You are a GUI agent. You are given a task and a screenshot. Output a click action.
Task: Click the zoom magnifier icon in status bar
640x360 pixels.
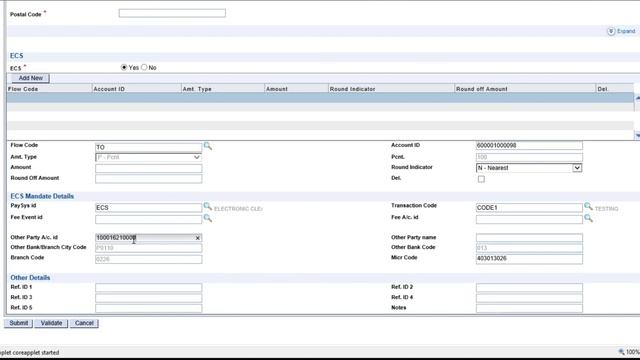coord(621,352)
